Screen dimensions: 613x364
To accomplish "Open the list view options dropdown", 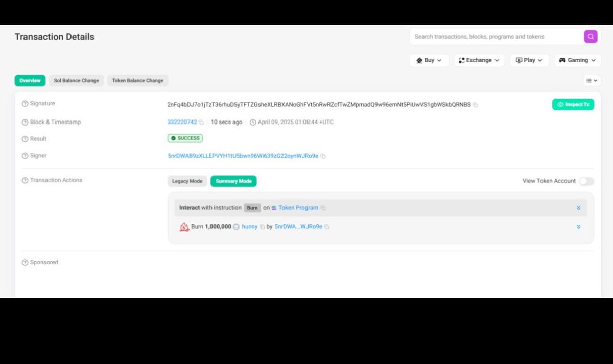I will [592, 81].
